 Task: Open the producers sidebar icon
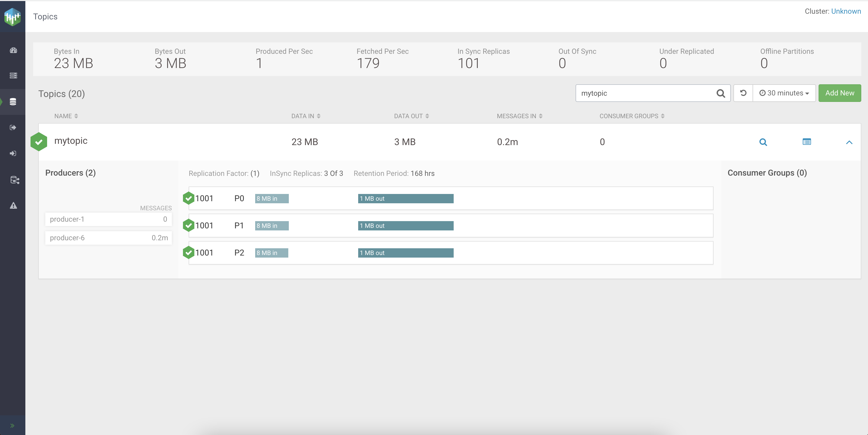point(13,128)
